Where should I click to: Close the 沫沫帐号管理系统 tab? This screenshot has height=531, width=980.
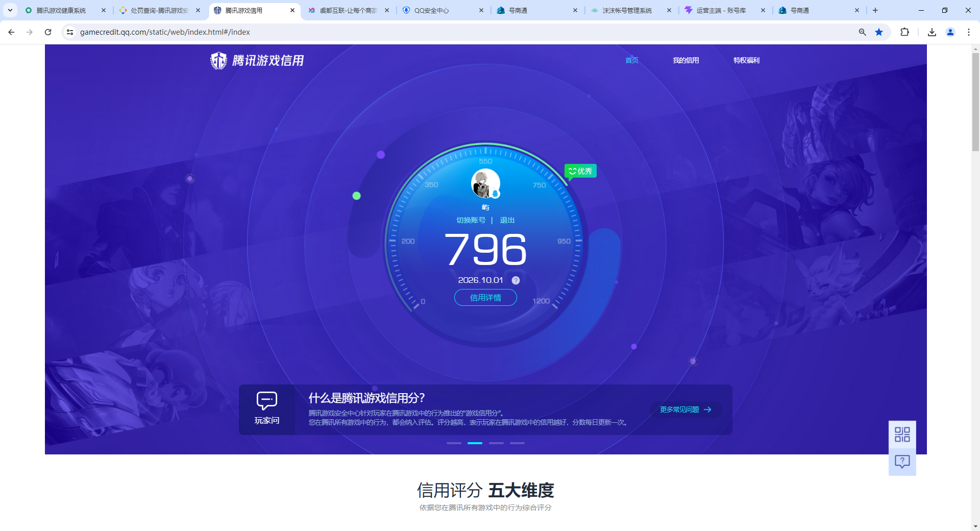tap(669, 10)
